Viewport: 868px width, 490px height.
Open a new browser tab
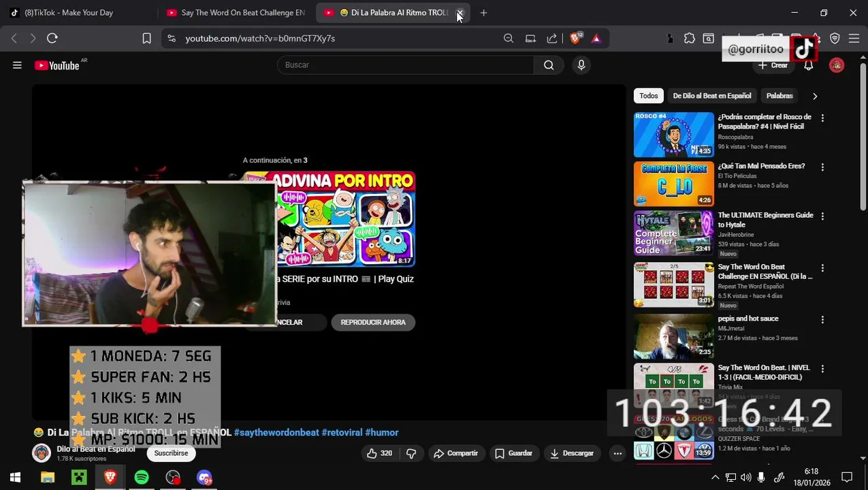(x=483, y=13)
